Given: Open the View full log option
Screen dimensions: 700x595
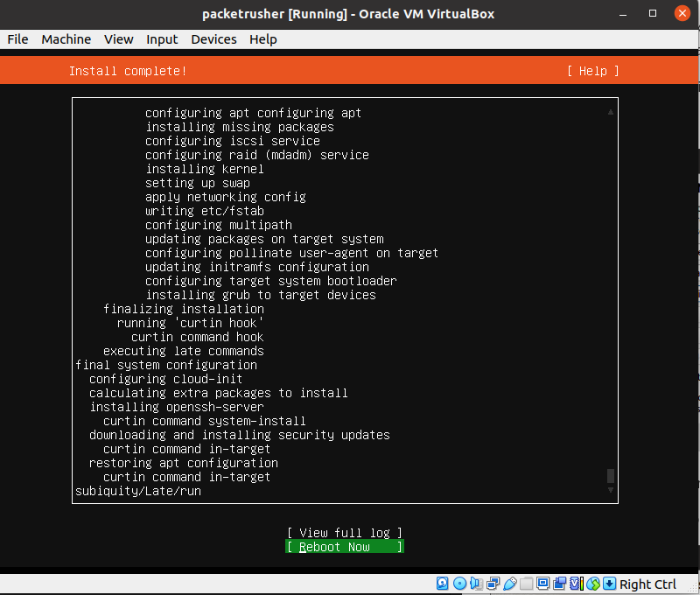Looking at the screenshot, I should 344,532.
